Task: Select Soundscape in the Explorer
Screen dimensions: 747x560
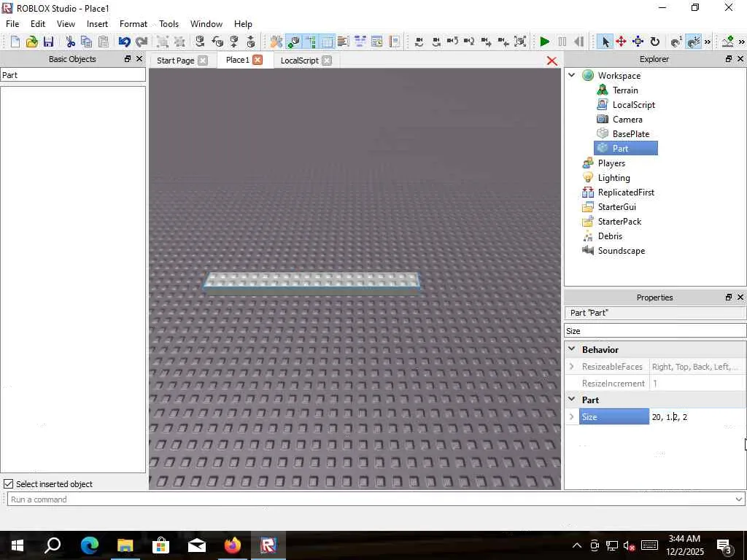Action: [x=622, y=251]
